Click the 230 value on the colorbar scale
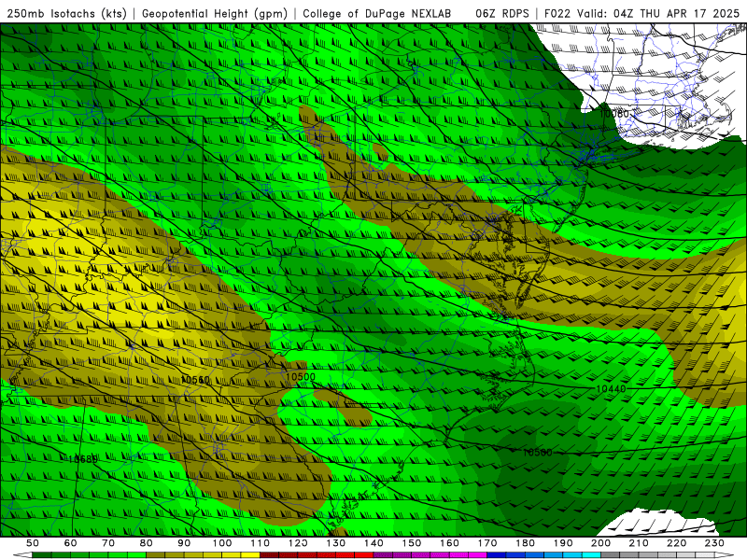747x560 pixels. tap(714, 543)
